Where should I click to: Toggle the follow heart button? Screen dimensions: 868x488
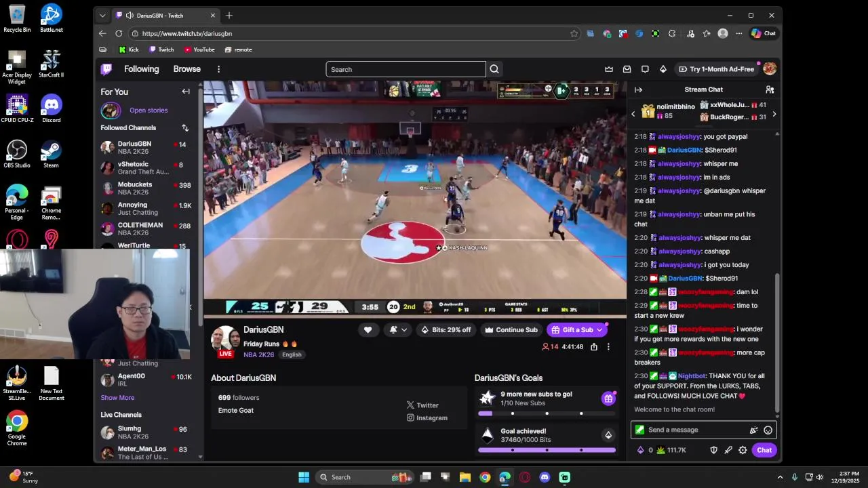[368, 330]
